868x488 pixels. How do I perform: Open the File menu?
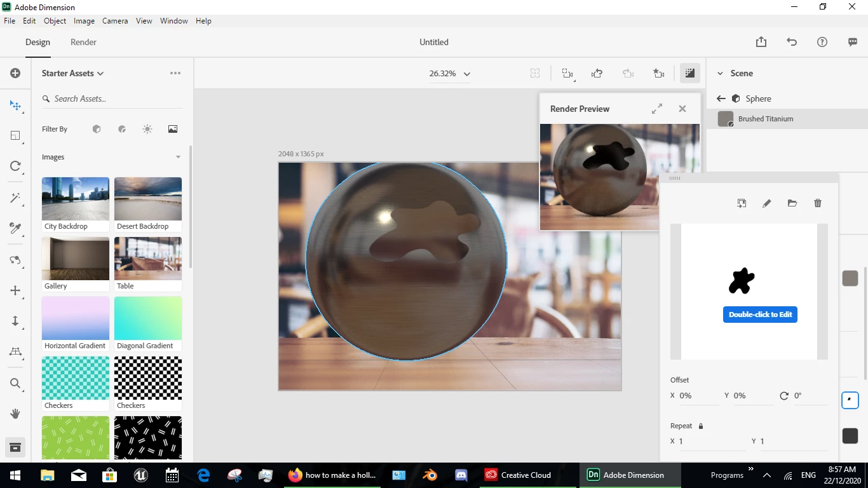pos(10,21)
